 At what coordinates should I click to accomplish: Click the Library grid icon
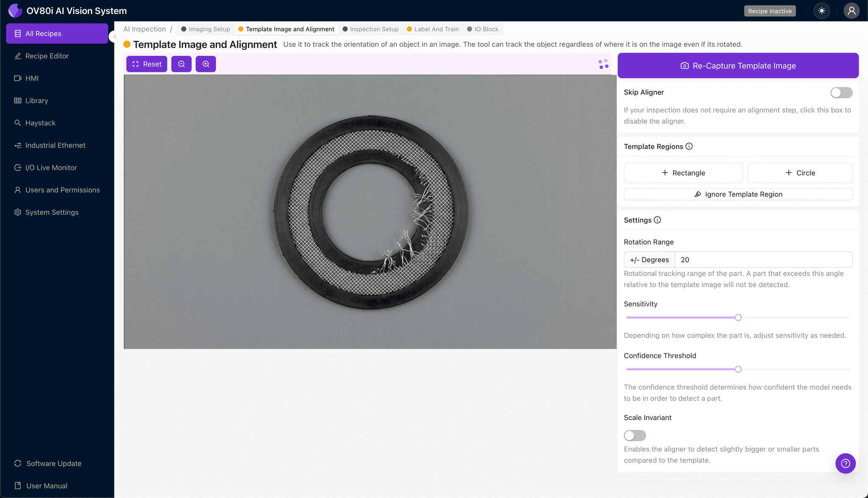pyautogui.click(x=18, y=100)
